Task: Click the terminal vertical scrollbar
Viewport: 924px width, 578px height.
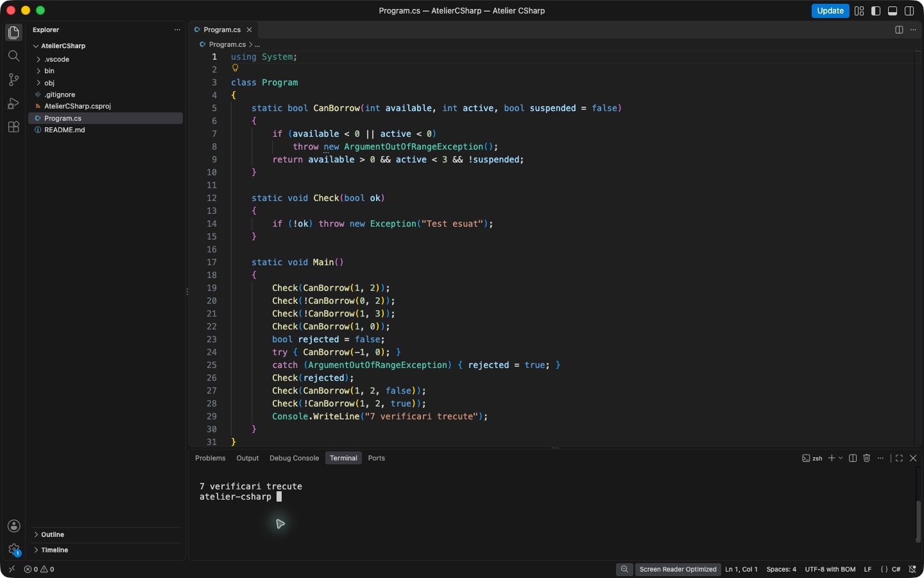Action: click(918, 521)
